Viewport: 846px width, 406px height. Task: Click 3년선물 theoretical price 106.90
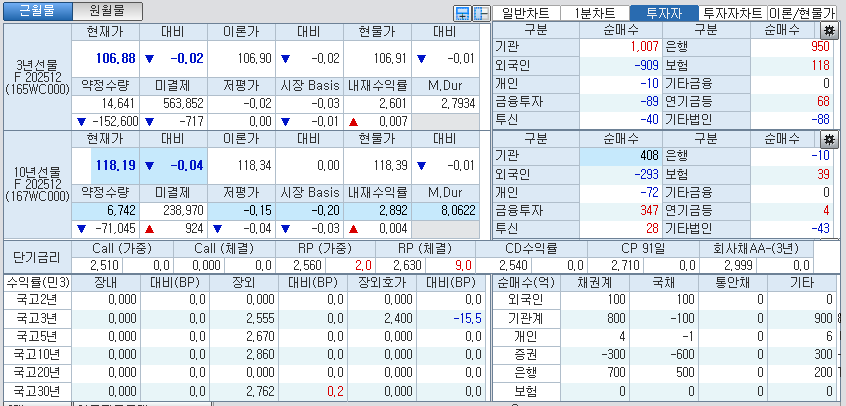pyautogui.click(x=254, y=58)
